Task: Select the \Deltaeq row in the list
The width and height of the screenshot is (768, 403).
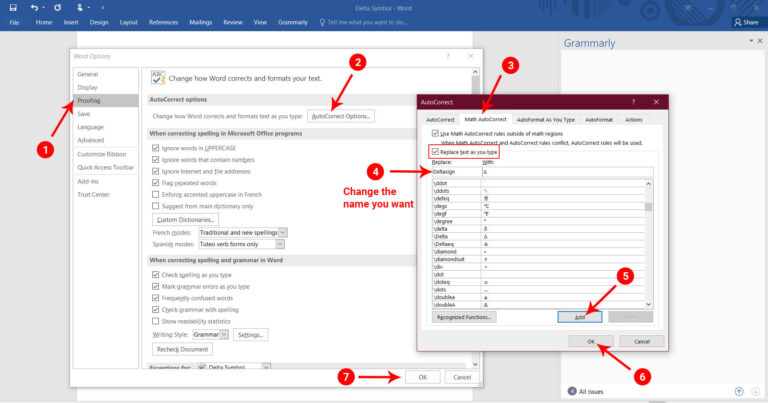Action: click(538, 244)
